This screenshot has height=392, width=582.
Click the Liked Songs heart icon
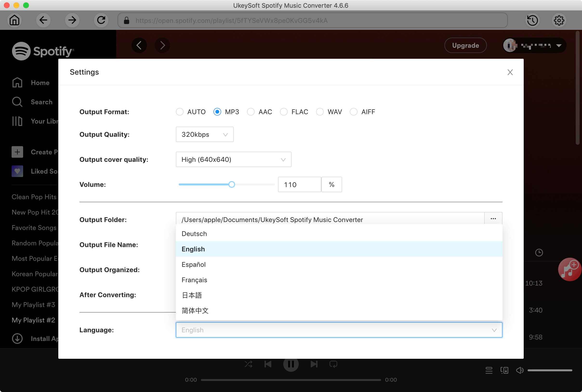(17, 171)
